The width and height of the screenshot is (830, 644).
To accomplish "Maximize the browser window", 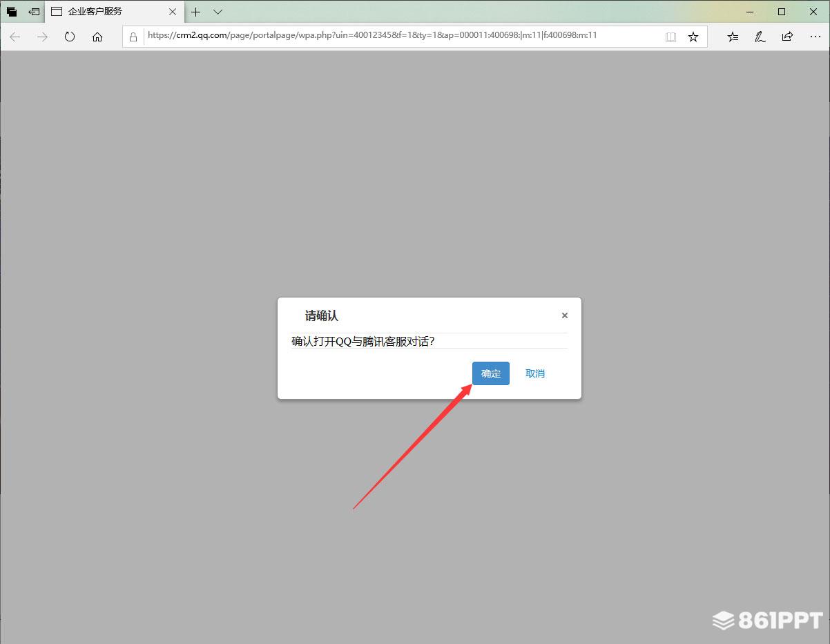I will (x=782, y=12).
